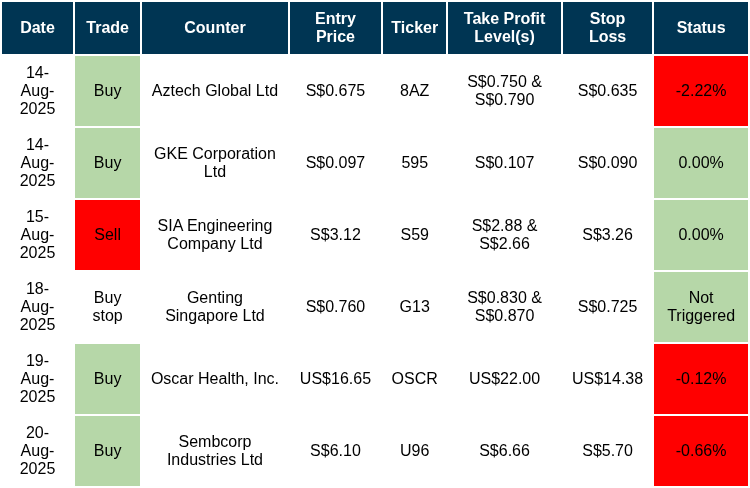Select Sembcorp Industries Ltd counter

[x=215, y=451]
